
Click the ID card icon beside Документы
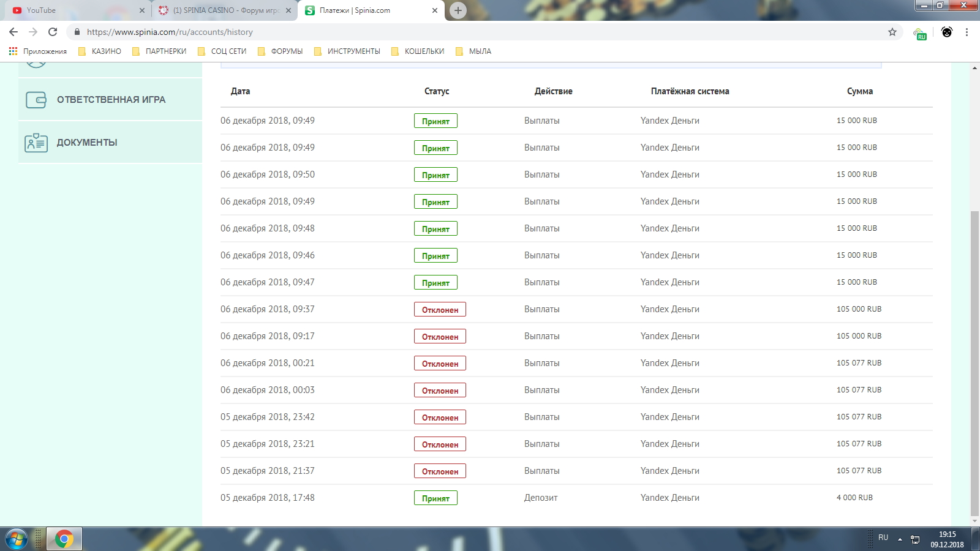pyautogui.click(x=36, y=143)
